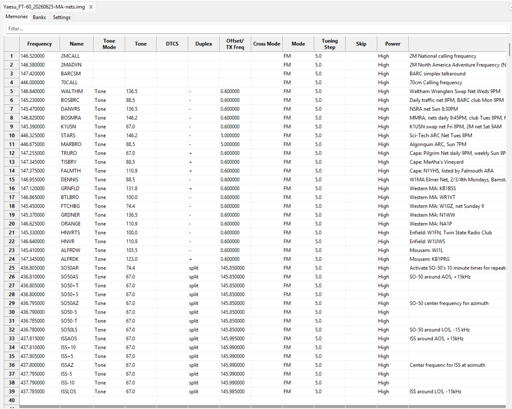Sort by the Frequency column header
The image size is (512, 409).
[39, 44]
